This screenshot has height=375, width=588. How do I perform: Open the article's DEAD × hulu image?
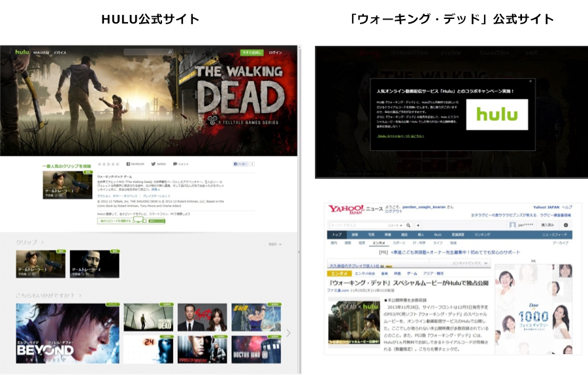[354, 323]
